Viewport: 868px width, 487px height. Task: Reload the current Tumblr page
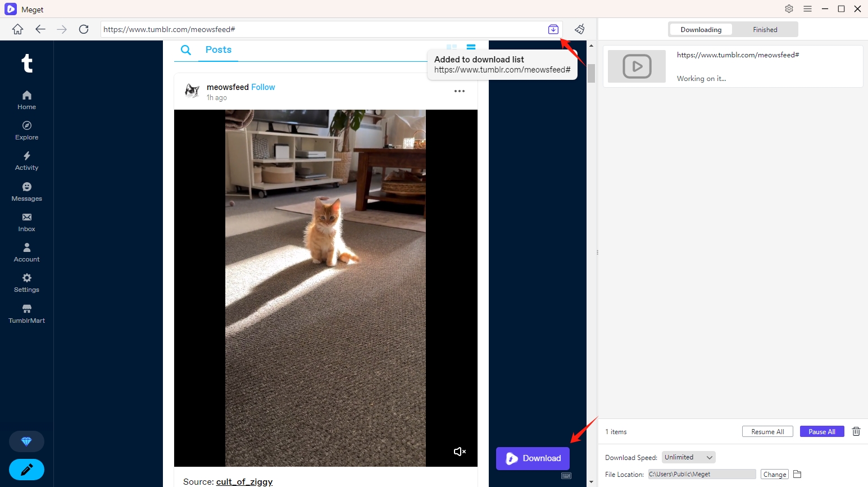(84, 29)
